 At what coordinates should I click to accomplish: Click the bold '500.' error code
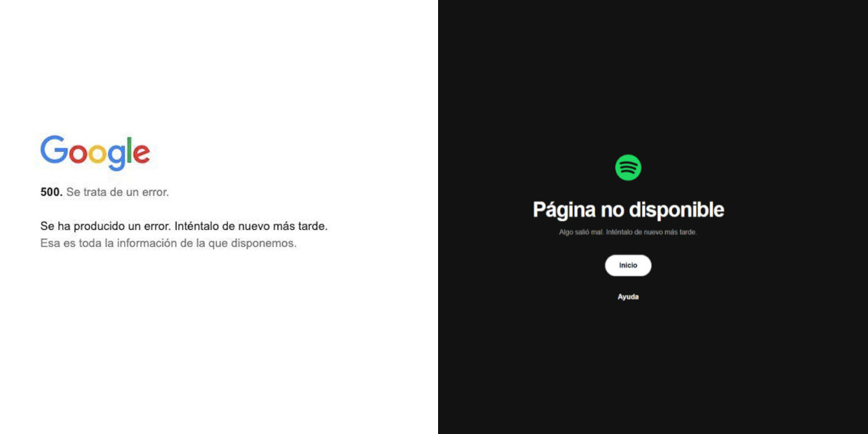point(52,192)
